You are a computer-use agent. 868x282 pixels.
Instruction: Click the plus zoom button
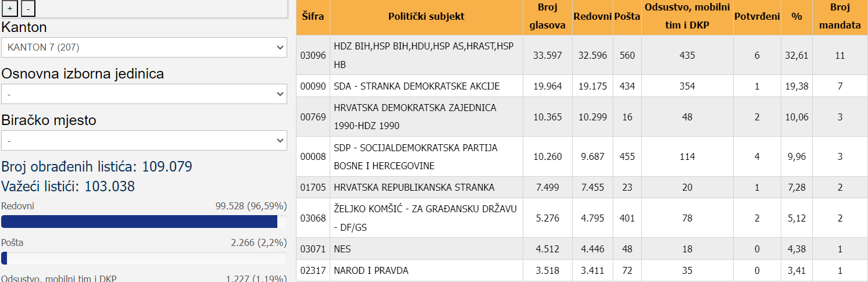tap(10, 9)
